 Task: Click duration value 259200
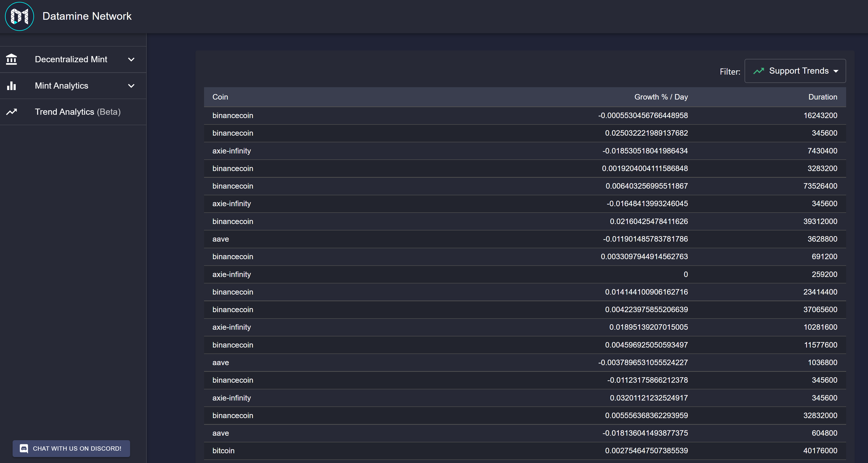click(824, 274)
